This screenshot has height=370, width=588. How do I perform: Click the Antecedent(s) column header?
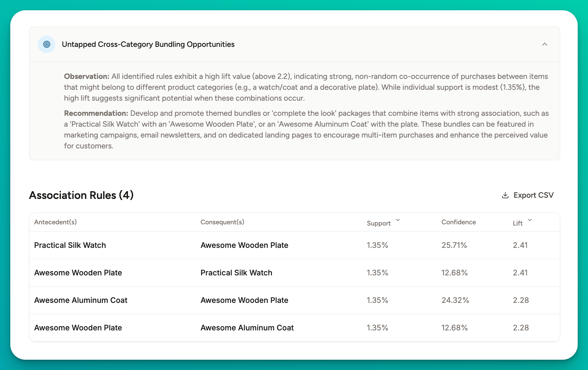tap(55, 222)
